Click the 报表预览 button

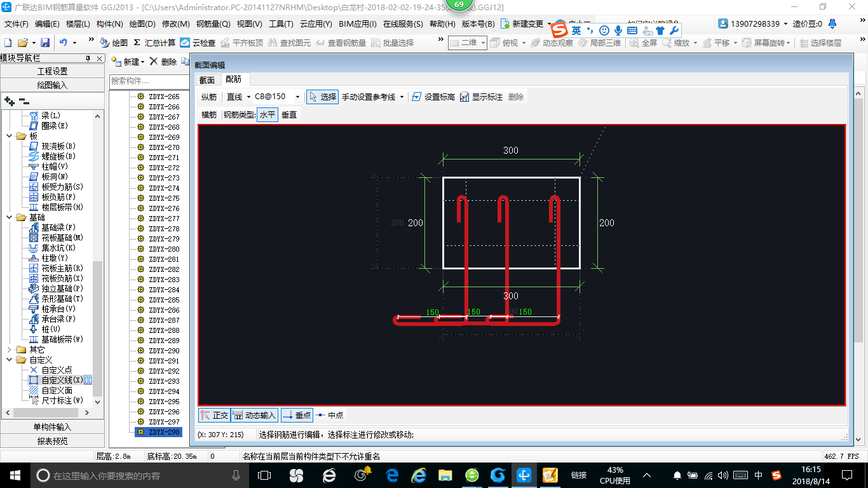coord(52,441)
